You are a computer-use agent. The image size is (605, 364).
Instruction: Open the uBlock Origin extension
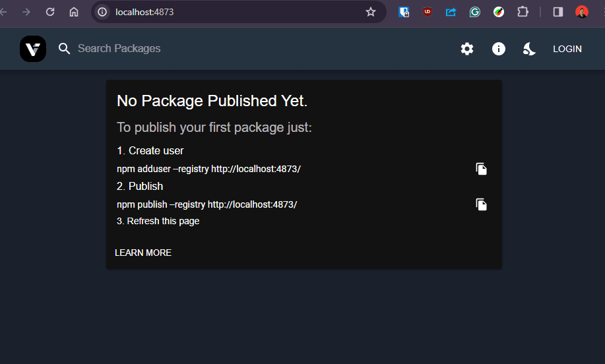coord(428,12)
